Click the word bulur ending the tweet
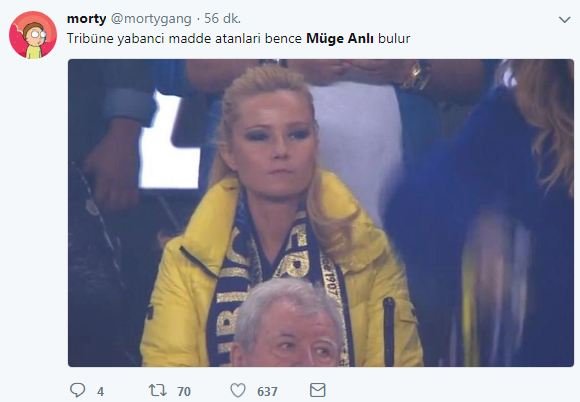Image resolution: width=580 pixels, height=402 pixels. click(394, 38)
